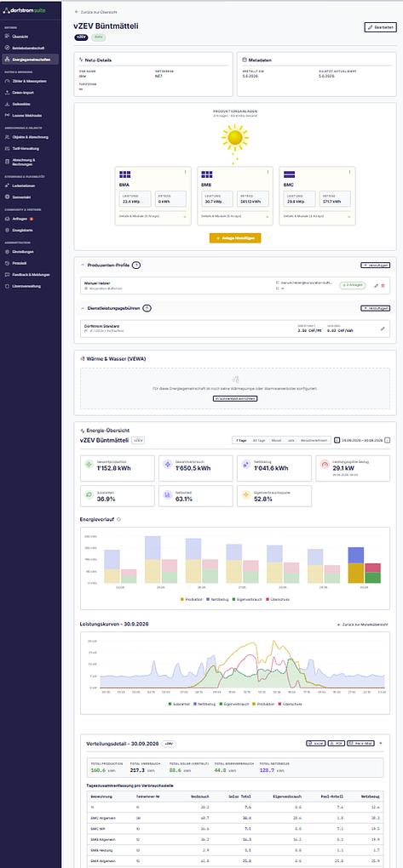The height and width of the screenshot is (868, 403).
Task: Edit the Manuel Hetzer producer profile
Action: click(376, 285)
